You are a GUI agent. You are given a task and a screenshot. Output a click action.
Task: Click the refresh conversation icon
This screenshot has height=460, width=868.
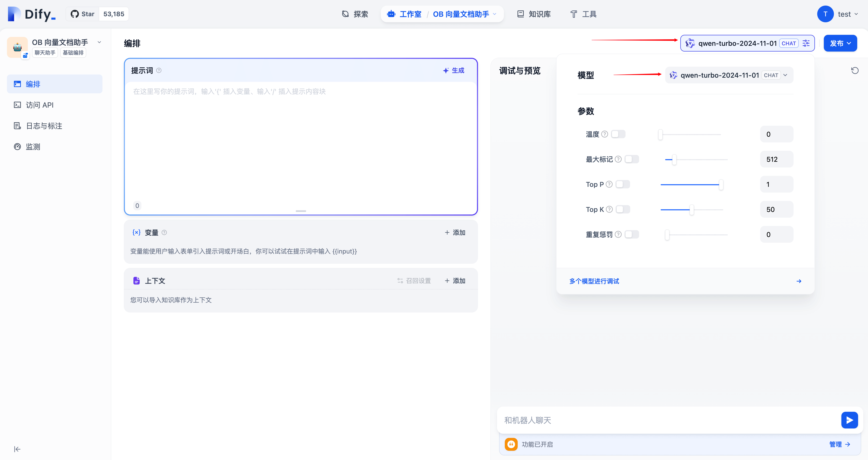pos(855,71)
